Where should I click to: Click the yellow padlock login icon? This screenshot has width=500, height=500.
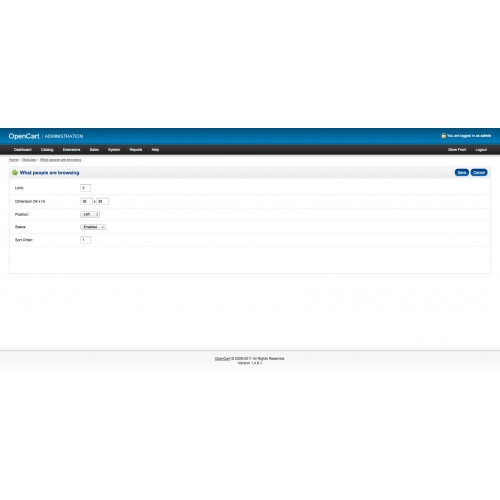pyautogui.click(x=444, y=135)
